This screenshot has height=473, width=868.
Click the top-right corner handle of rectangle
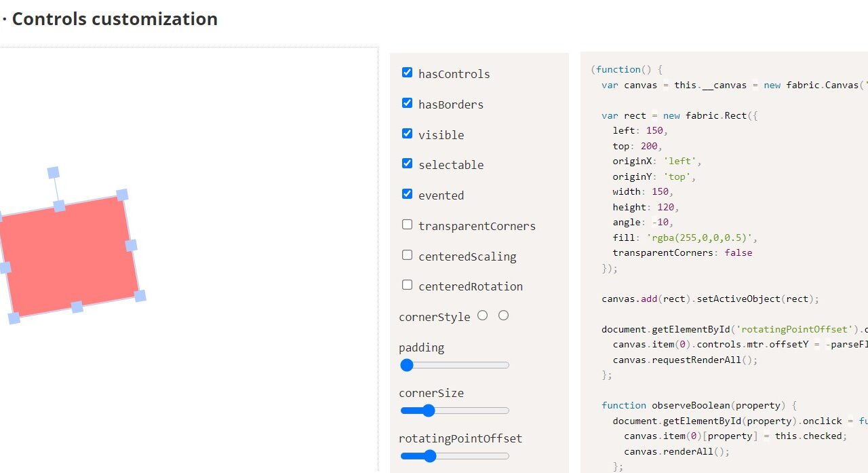pyautogui.click(x=122, y=195)
